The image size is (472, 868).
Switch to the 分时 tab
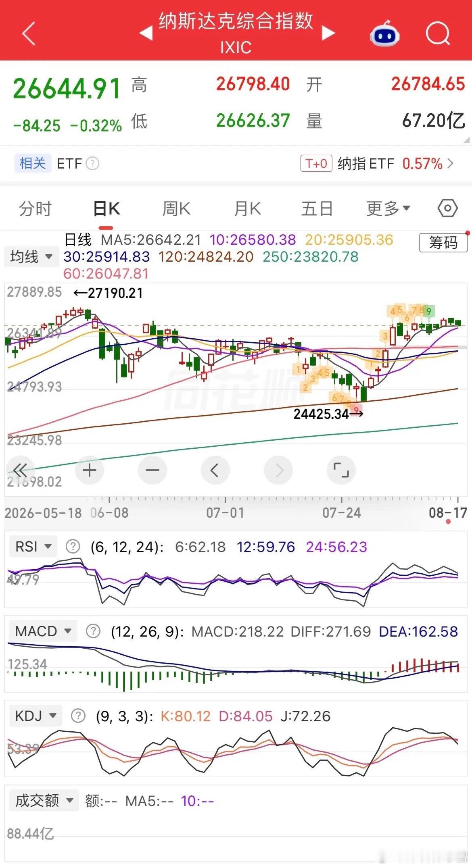[x=36, y=208]
